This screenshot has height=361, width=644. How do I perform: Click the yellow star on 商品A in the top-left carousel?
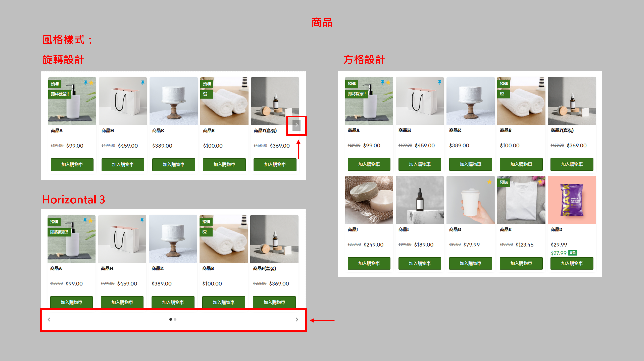[91, 83]
